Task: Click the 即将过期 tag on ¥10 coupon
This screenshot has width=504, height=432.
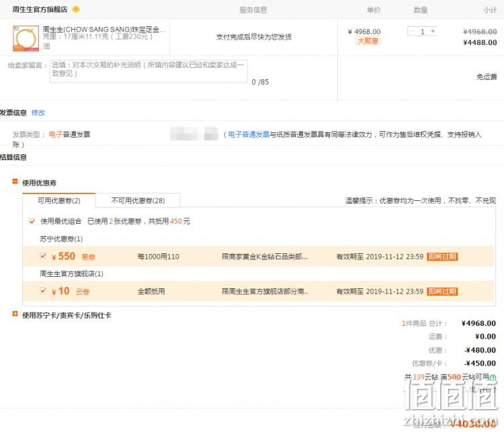Action: pyautogui.click(x=442, y=292)
